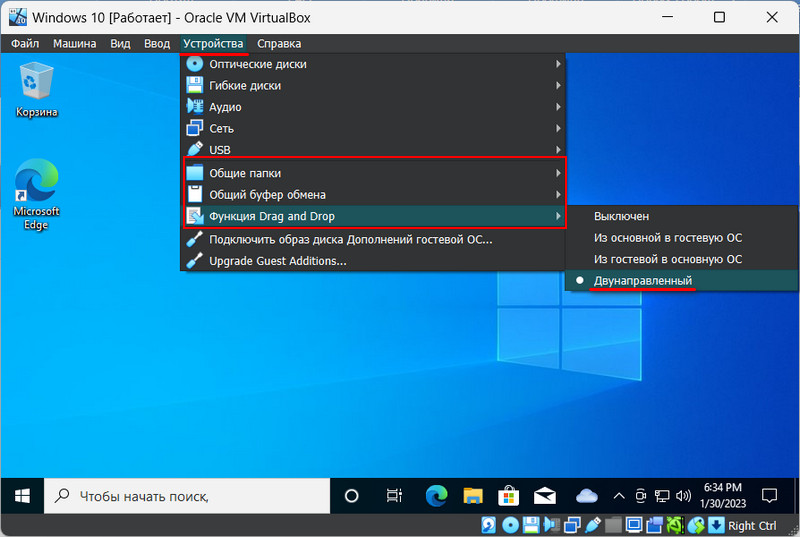Viewport: 800px width, 537px height.
Task: Expand the Общие папки submenu
Action: (373, 173)
